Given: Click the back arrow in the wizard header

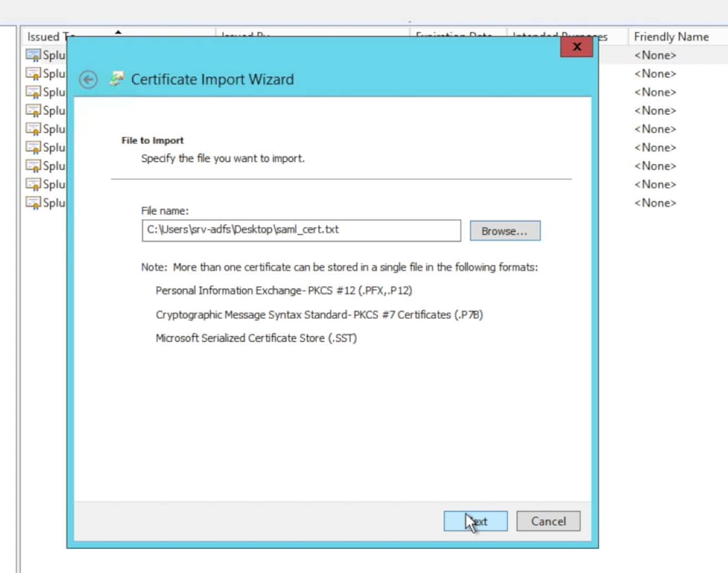Looking at the screenshot, I should click(88, 80).
